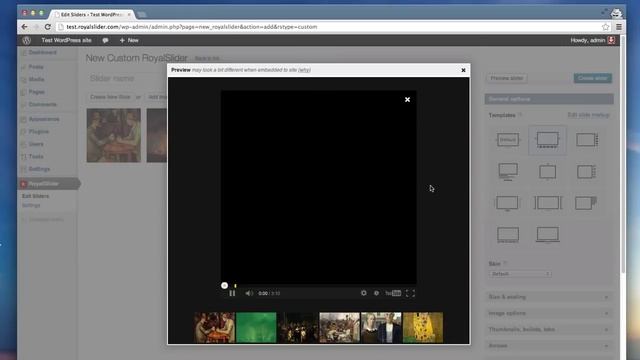This screenshot has width=640, height=360.
Task: Bookmark the page with the star icon
Action: 605,27
